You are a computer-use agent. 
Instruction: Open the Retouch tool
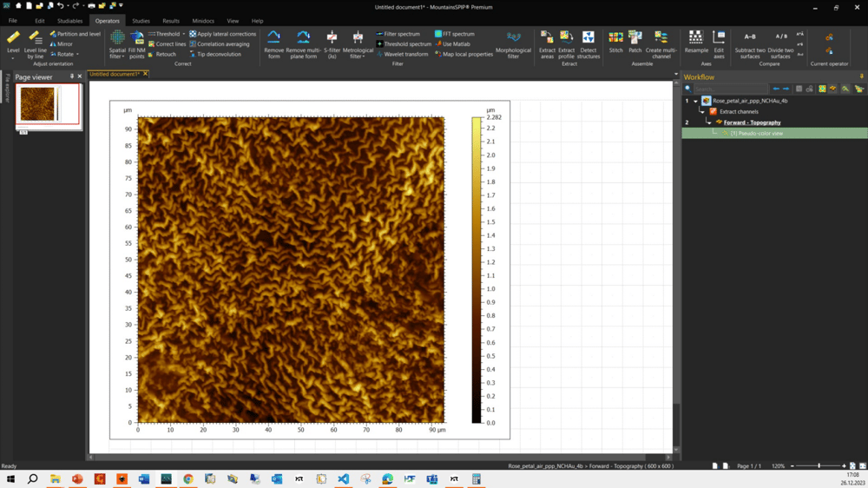(x=162, y=55)
